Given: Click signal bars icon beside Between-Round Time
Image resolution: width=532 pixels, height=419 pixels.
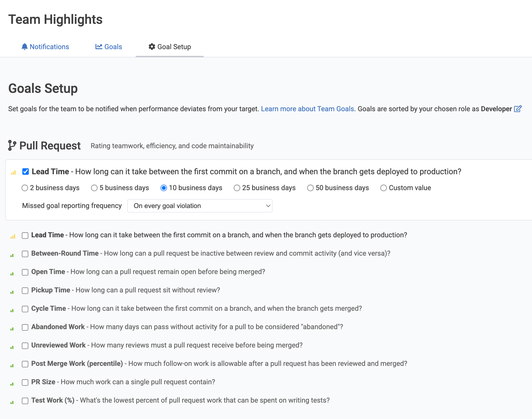Looking at the screenshot, I should 12,255.
